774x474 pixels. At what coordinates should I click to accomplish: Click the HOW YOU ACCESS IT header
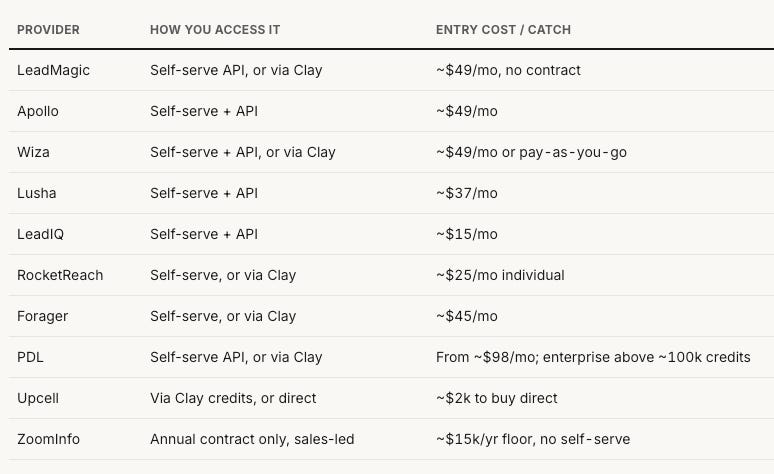click(215, 30)
